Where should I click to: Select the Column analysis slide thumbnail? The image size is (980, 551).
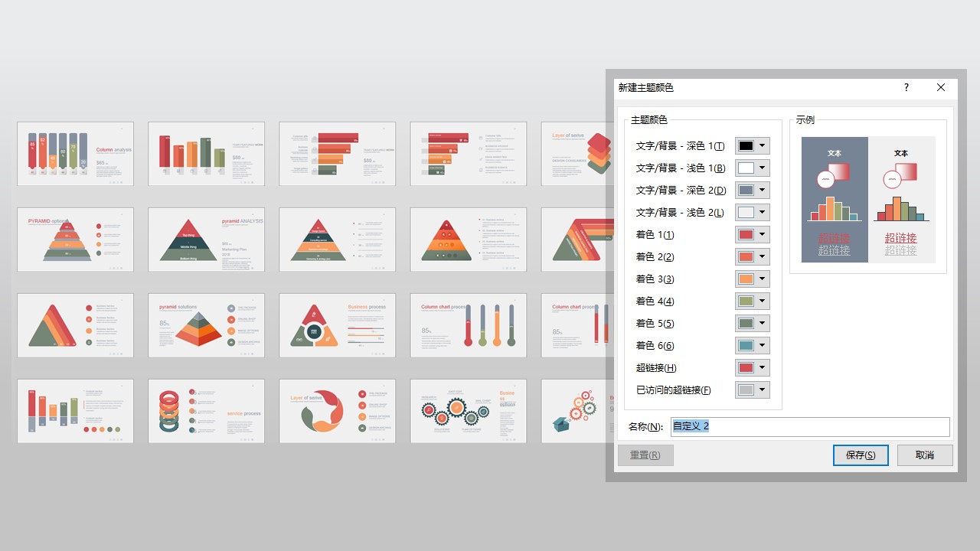point(75,153)
